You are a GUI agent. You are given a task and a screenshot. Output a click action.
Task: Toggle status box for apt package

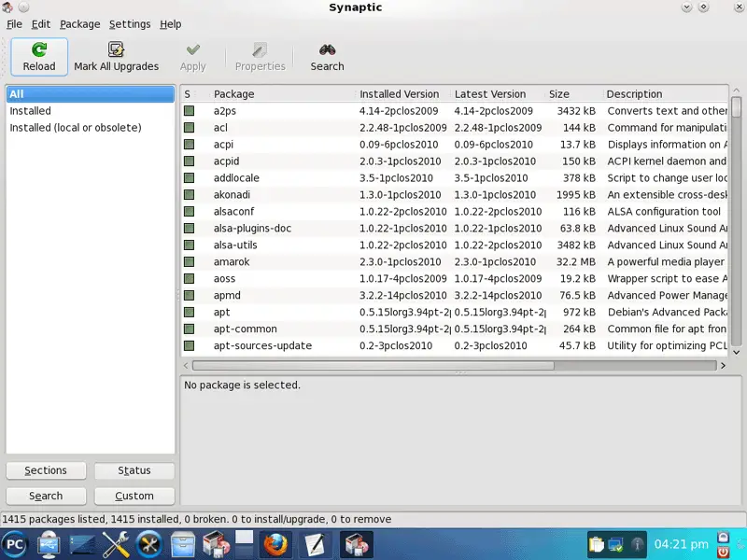tap(190, 312)
